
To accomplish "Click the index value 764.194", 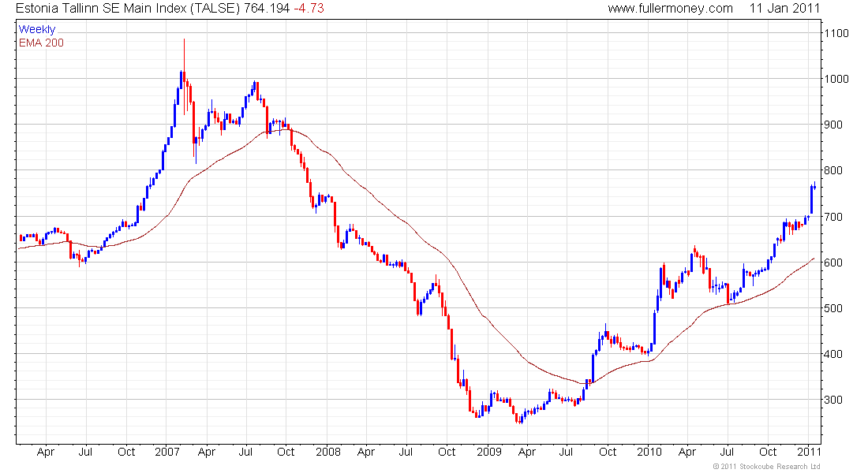I will (267, 9).
